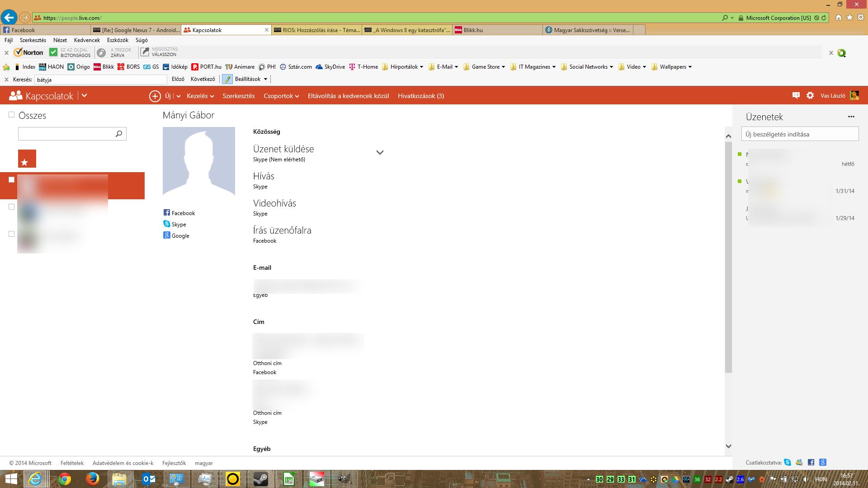Check the Összes select-all checkbox
This screenshot has width=868, height=488.
click(12, 115)
